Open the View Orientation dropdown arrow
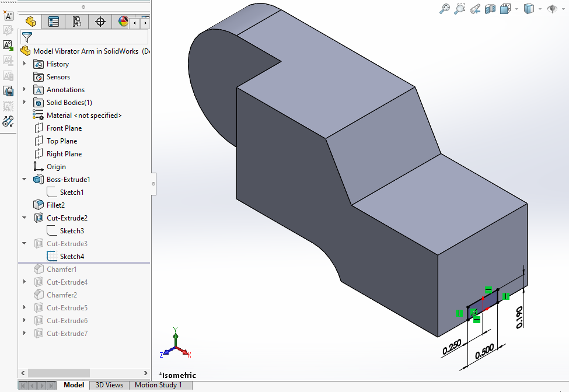The width and height of the screenshot is (569, 392). [516, 9]
